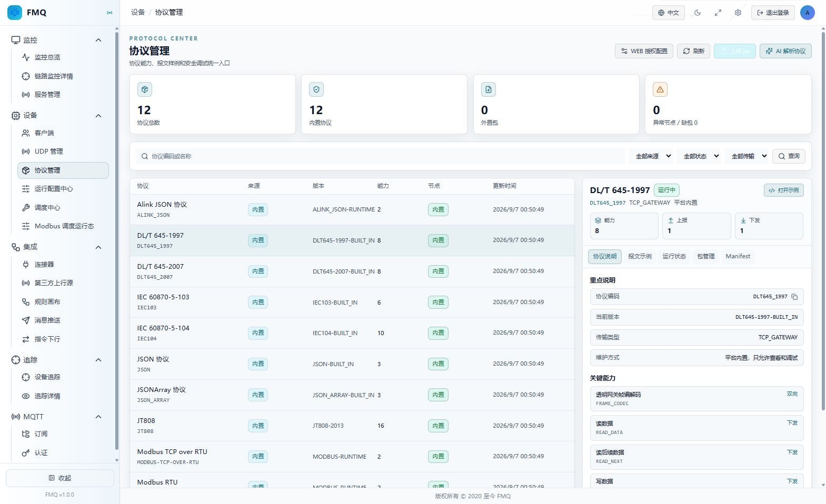This screenshot has width=826, height=504.
Task: Collapse the MQTT sidebar group
Action: click(98, 417)
